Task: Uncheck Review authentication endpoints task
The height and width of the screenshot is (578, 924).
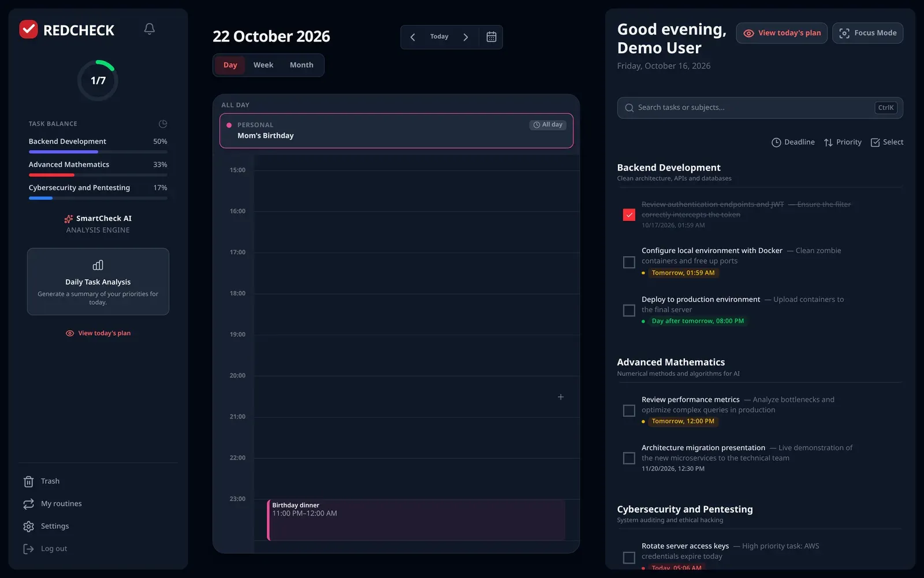Action: (x=629, y=215)
